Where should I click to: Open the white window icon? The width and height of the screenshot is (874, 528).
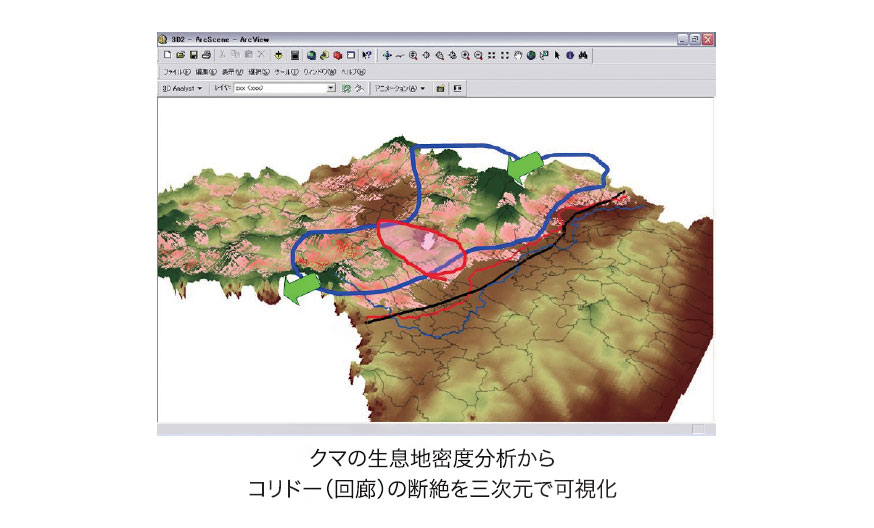coord(351,55)
